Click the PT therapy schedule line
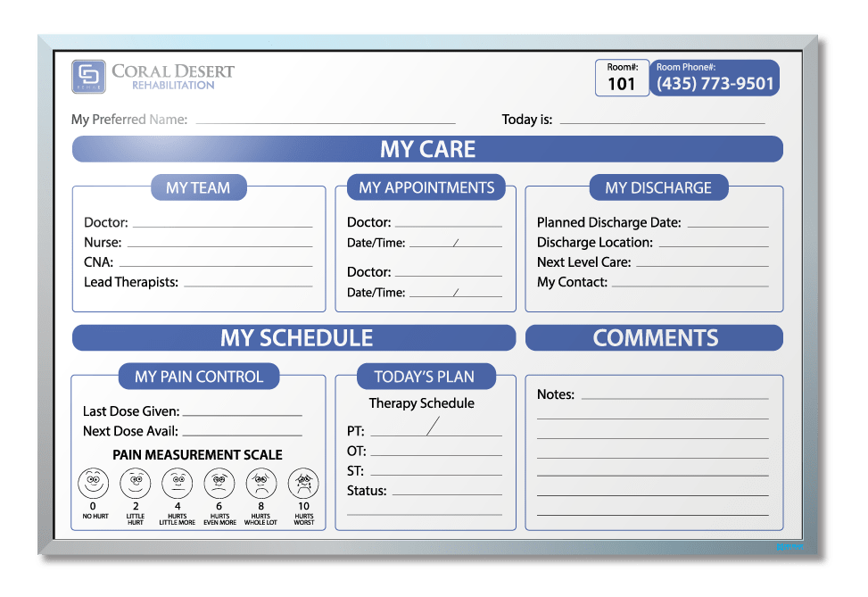 [x=435, y=432]
